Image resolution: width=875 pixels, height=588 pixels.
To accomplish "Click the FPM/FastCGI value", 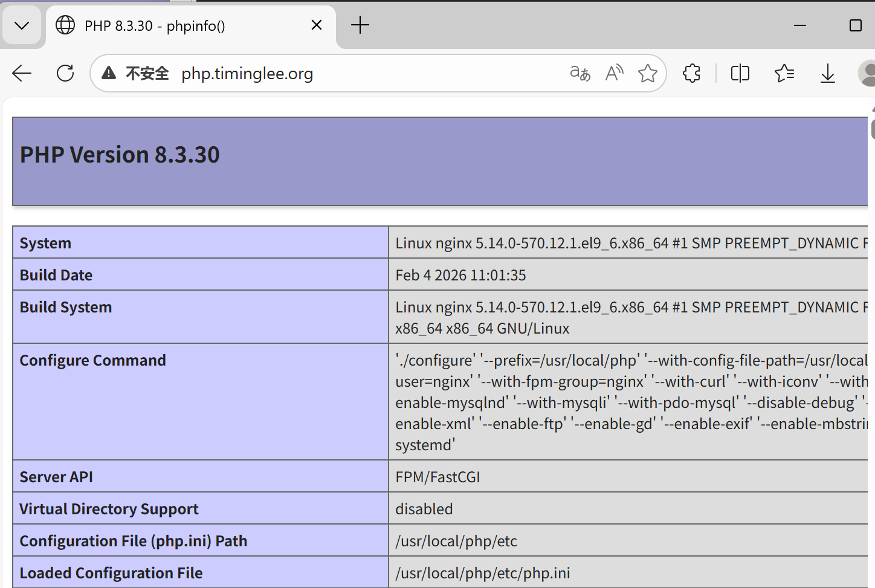I will [437, 477].
